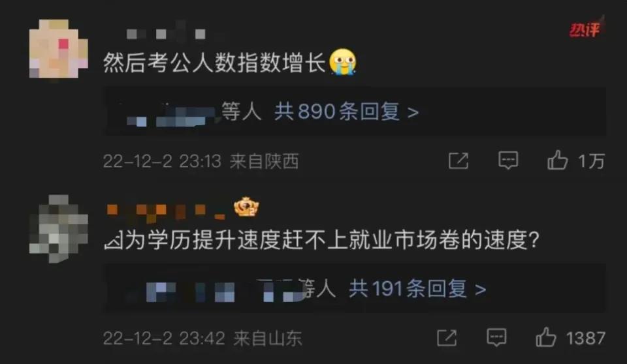This screenshot has width=627, height=364.
Task: Share the 学历提升速度 comment
Action: coord(447,338)
